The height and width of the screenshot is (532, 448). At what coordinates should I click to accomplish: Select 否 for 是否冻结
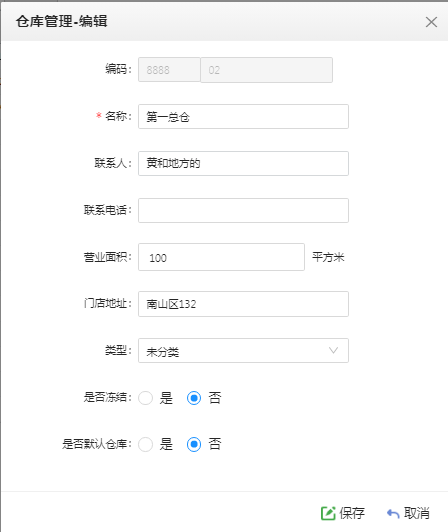click(x=194, y=398)
